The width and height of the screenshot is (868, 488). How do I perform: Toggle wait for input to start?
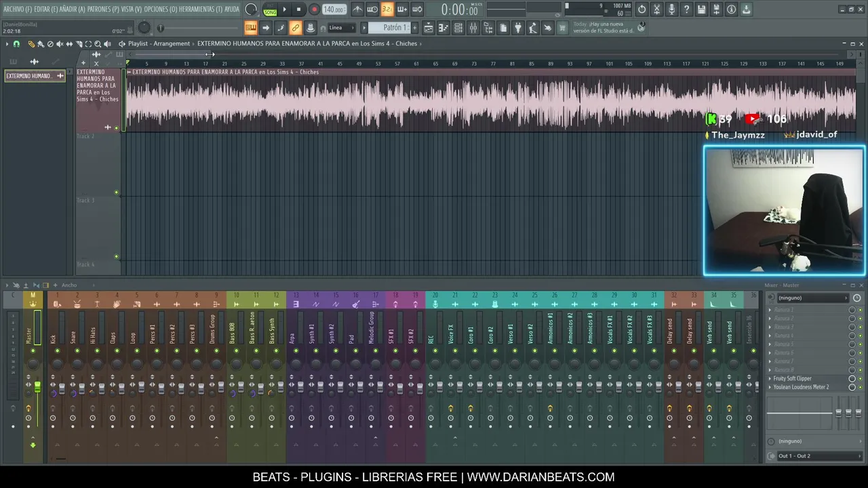click(x=372, y=9)
